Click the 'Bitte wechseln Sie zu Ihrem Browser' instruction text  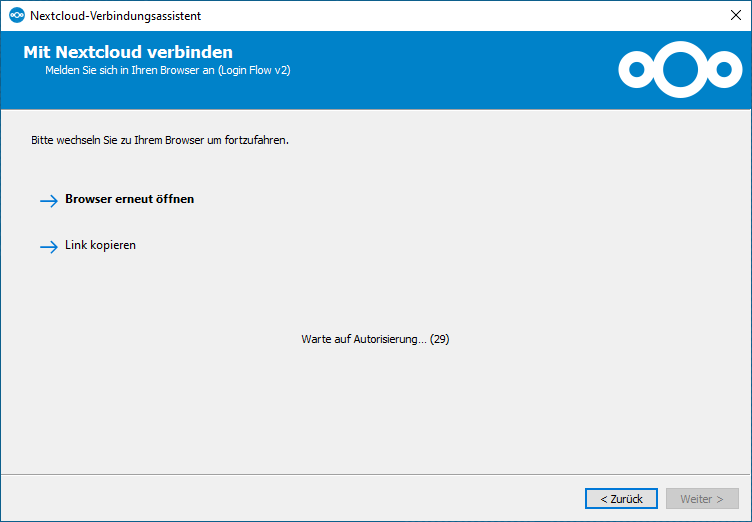pos(160,140)
